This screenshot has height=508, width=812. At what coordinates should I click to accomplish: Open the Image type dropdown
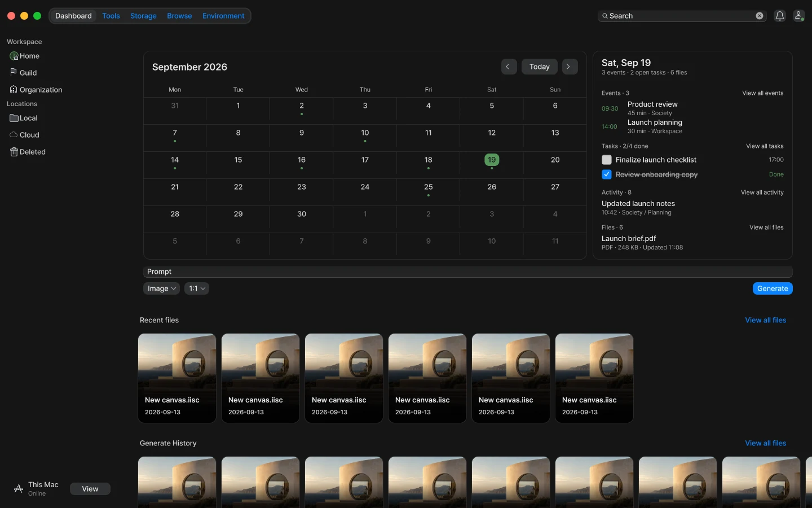(161, 288)
